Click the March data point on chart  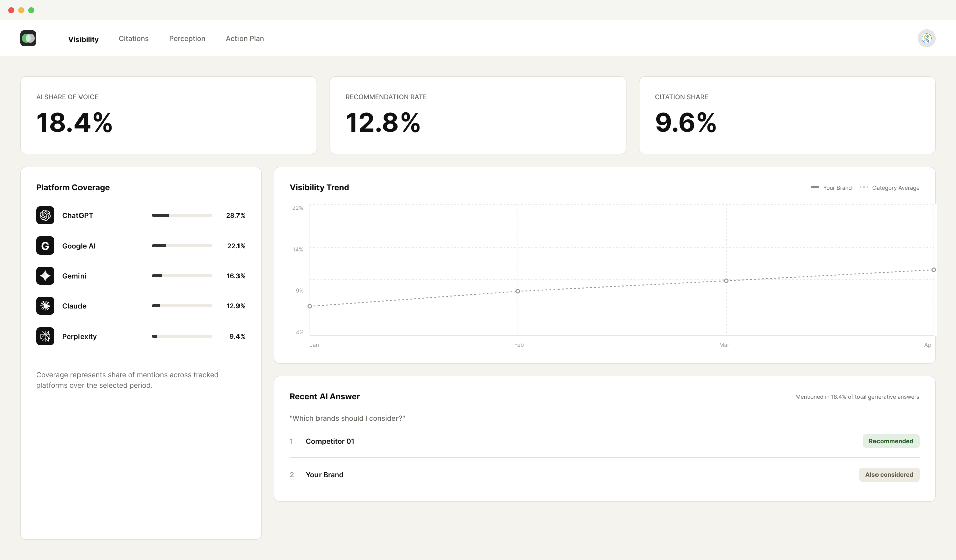click(726, 281)
